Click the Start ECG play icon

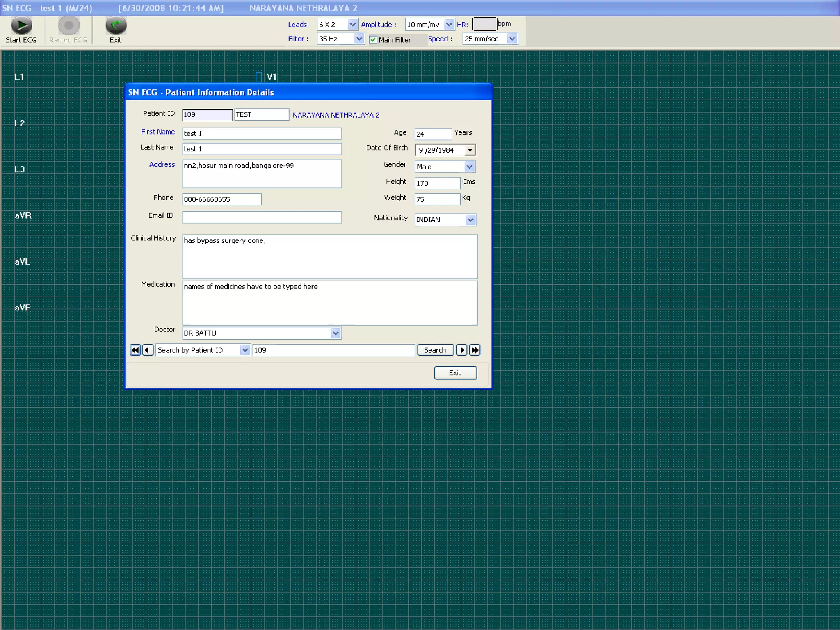[x=21, y=25]
